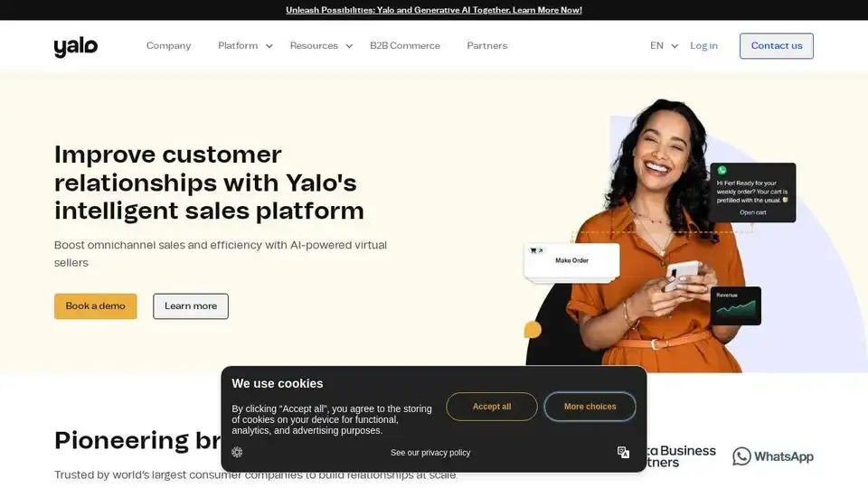The height and width of the screenshot is (488, 868).
Task: Expand the Platform dropdown chevron
Action: pos(269,46)
